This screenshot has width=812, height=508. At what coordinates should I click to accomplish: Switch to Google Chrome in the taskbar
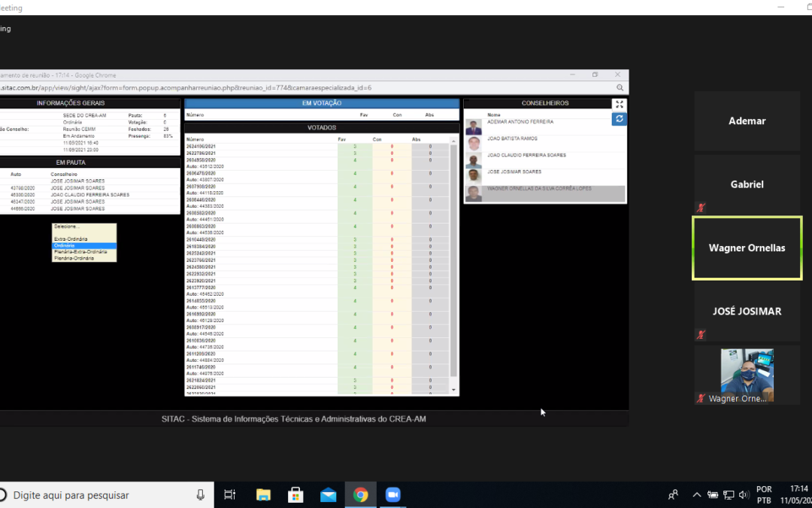[360, 494]
